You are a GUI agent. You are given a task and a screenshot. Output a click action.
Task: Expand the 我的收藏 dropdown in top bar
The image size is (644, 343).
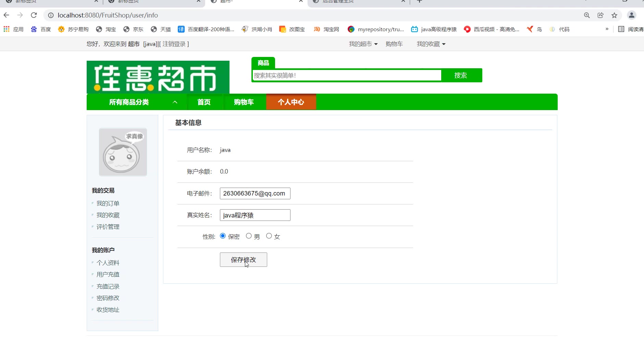(x=431, y=44)
